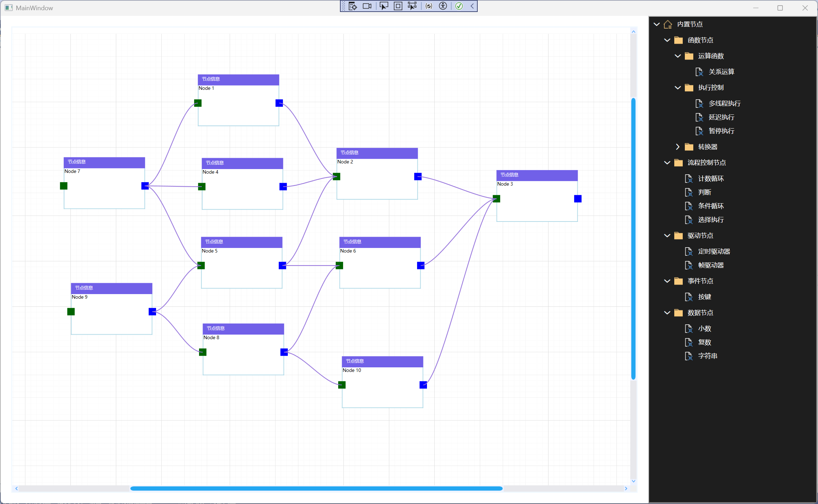Collapse the 内置节点 root node
The width and height of the screenshot is (818, 504).
[x=656, y=24]
